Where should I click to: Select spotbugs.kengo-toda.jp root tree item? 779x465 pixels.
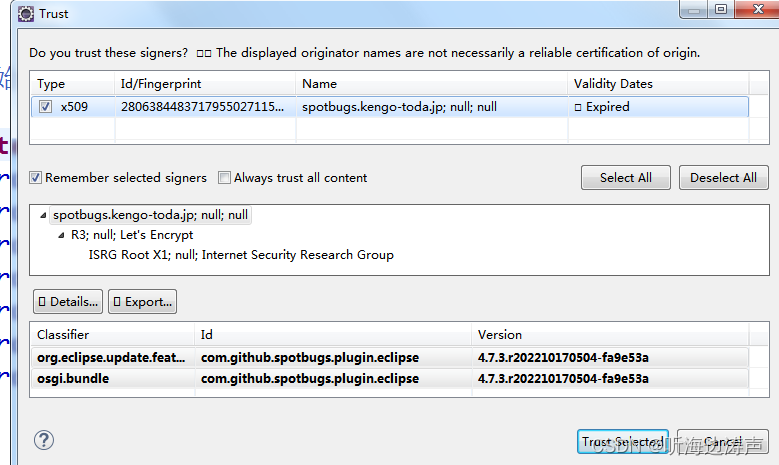[151, 215]
